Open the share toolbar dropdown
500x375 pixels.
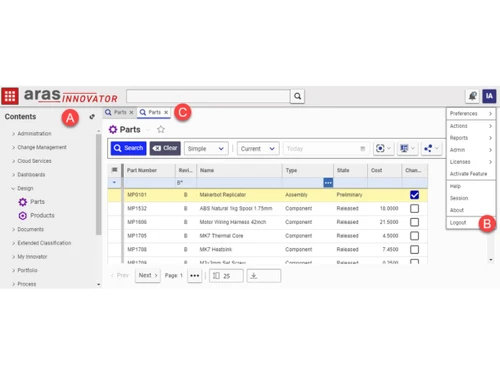tap(431, 148)
